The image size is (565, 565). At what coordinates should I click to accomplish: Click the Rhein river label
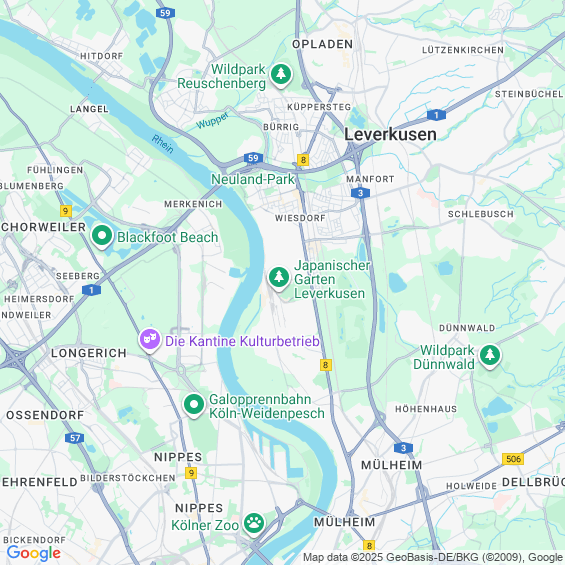(163, 144)
